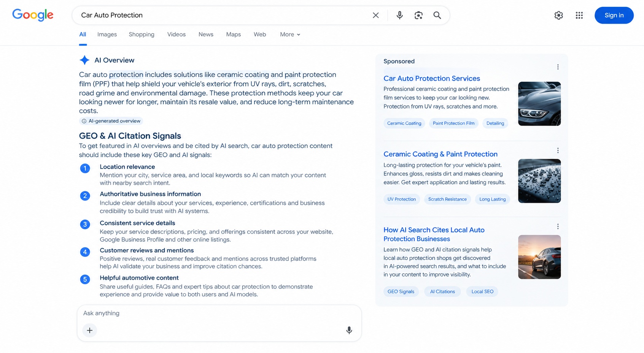Click the plus icon in Ask anything box
Screen dimensions: 644x353
pos(90,330)
